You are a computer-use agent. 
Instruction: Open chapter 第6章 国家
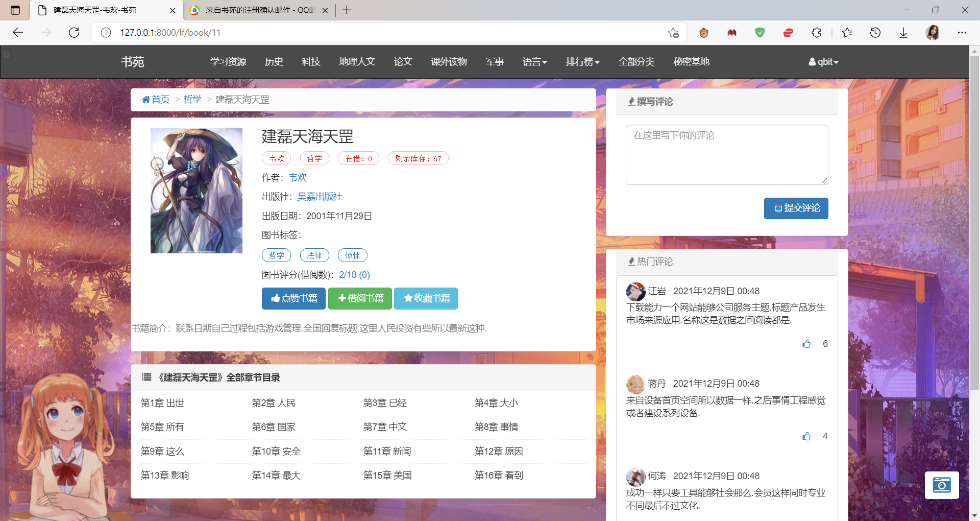click(x=274, y=427)
